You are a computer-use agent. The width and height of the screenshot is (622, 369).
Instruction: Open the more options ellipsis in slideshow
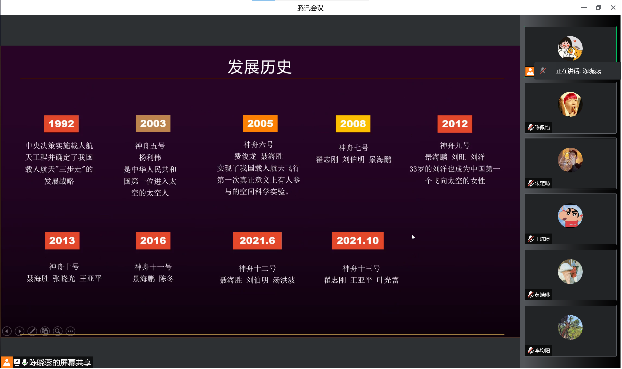(x=70, y=331)
